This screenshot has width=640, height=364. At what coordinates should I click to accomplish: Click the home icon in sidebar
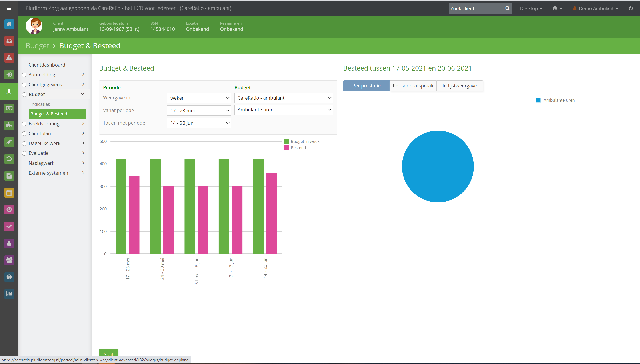pos(9,24)
